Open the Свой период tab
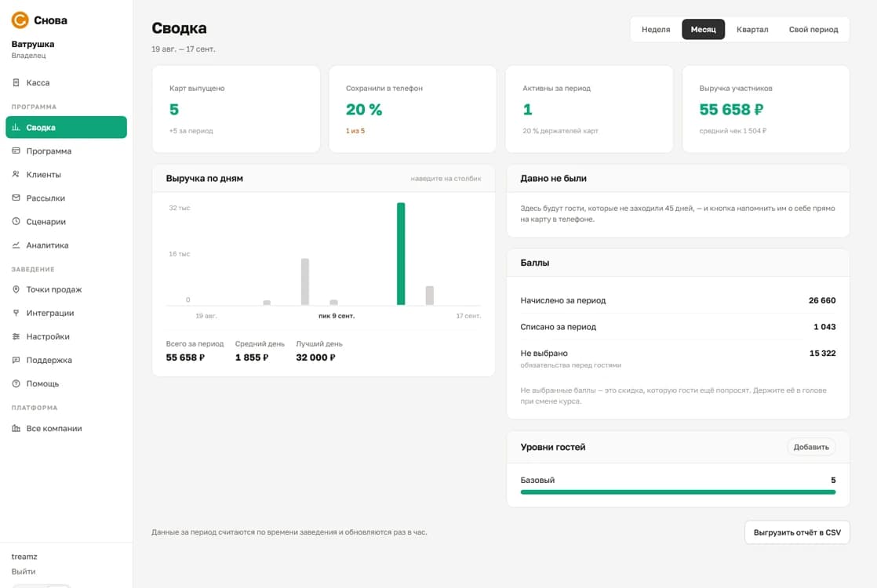Viewport: 877px width, 588px height. point(813,30)
